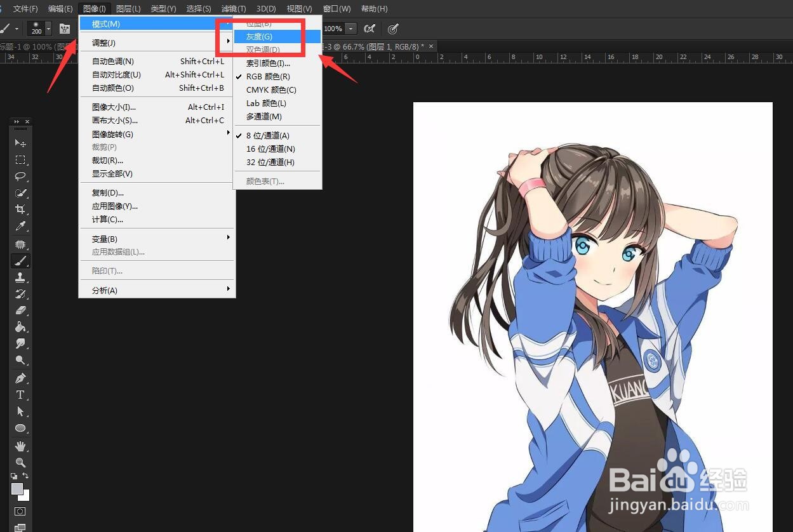Select the Pen tool
The width and height of the screenshot is (793, 532).
[20, 378]
